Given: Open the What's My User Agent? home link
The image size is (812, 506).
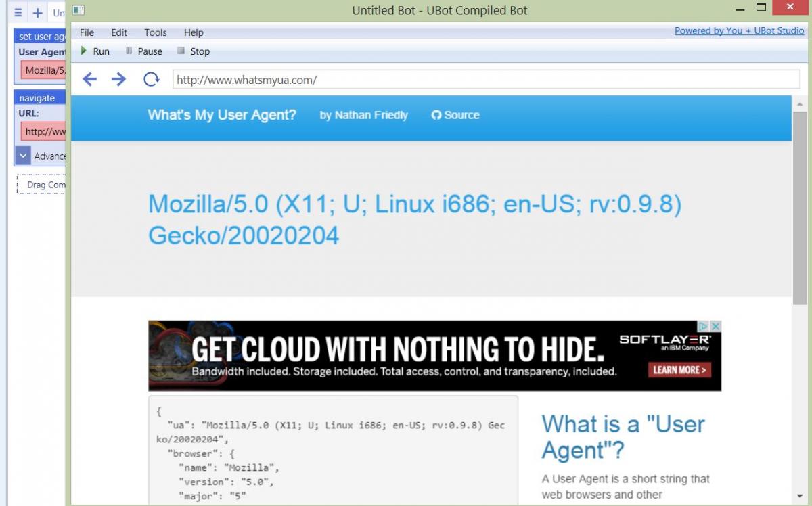Looking at the screenshot, I should (222, 115).
